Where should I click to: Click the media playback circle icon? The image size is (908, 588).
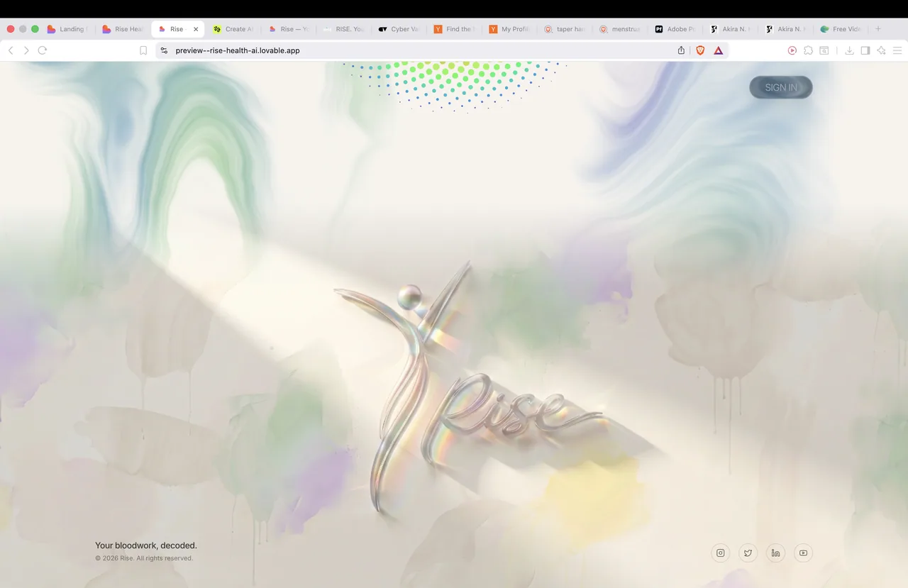792,50
